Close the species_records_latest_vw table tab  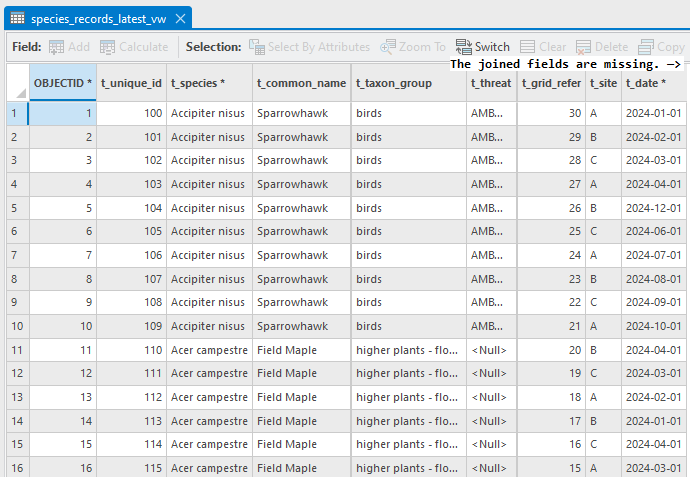pos(179,18)
